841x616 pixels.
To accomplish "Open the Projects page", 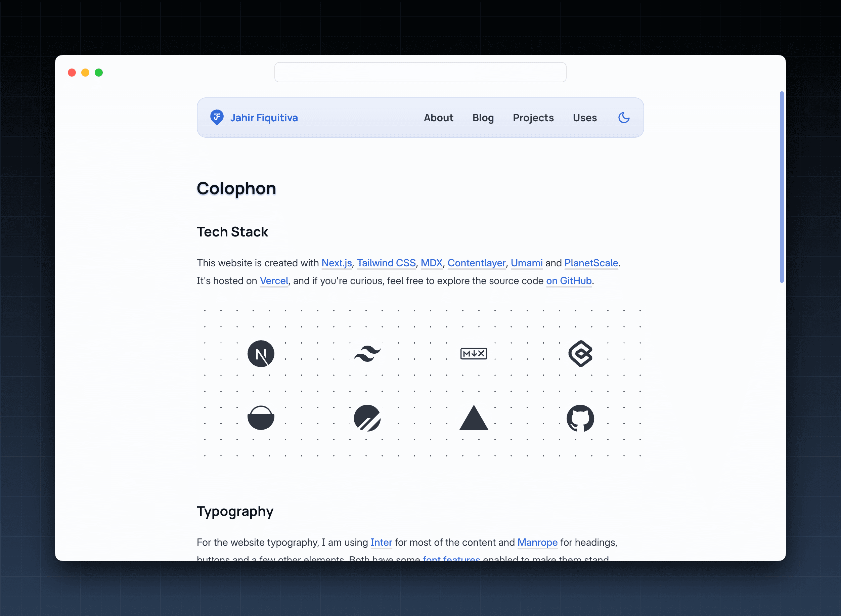I will [x=533, y=118].
